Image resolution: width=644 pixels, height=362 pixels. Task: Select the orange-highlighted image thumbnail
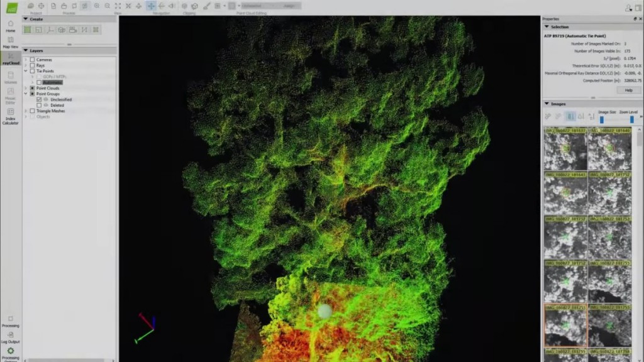(565, 326)
